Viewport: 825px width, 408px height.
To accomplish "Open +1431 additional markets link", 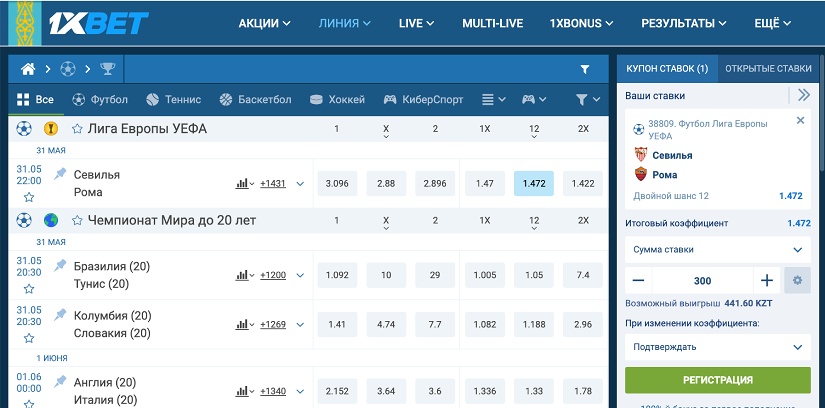I will click(x=273, y=184).
